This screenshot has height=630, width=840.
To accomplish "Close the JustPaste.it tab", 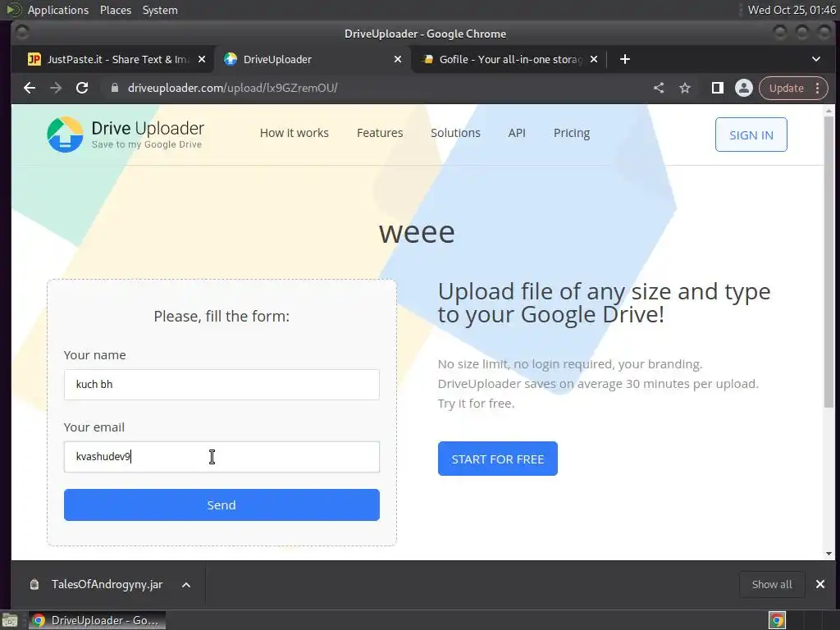I will 202,59.
